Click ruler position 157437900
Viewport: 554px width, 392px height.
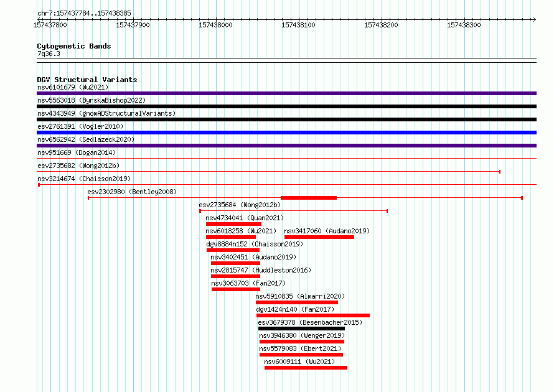133,25
